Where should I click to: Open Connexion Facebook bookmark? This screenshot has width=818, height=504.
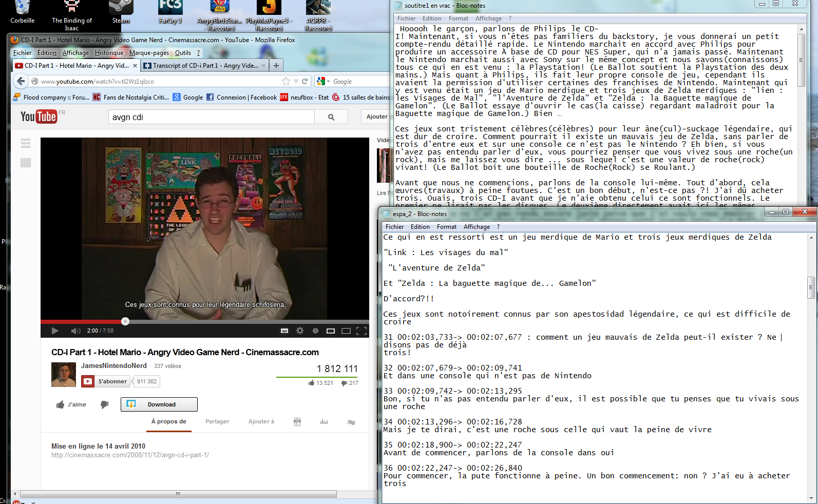pos(241,97)
